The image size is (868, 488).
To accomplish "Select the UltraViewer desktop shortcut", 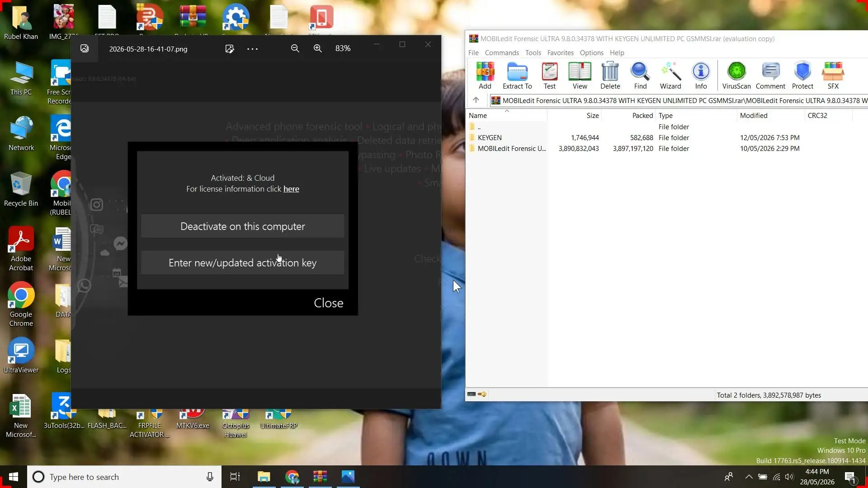I will click(21, 356).
